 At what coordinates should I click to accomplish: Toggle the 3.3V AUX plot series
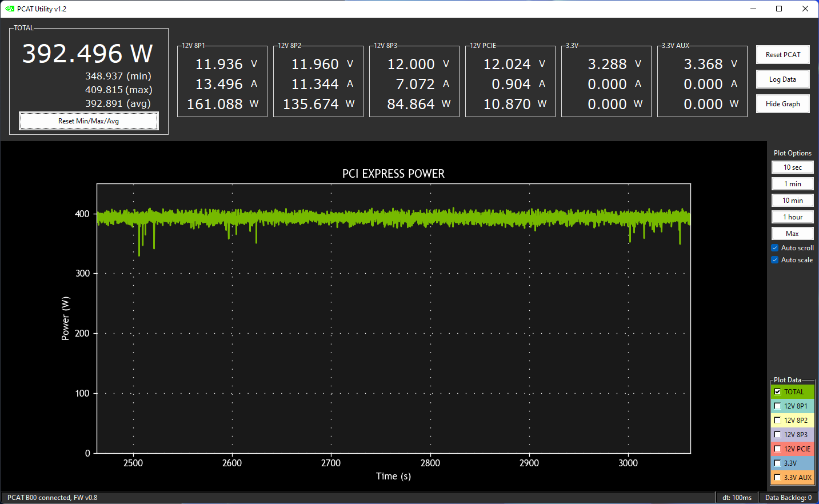click(777, 478)
